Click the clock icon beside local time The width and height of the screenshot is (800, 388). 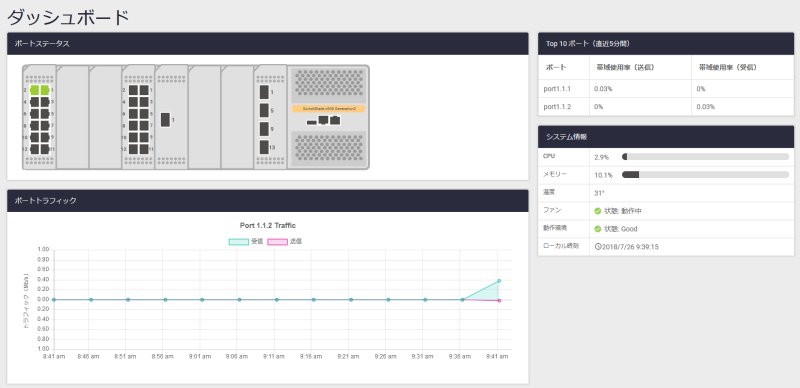598,246
